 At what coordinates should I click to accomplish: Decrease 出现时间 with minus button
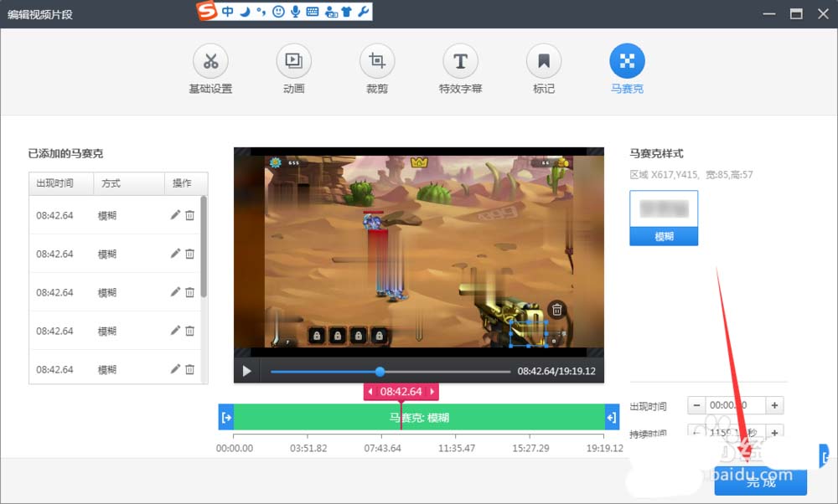(x=696, y=405)
